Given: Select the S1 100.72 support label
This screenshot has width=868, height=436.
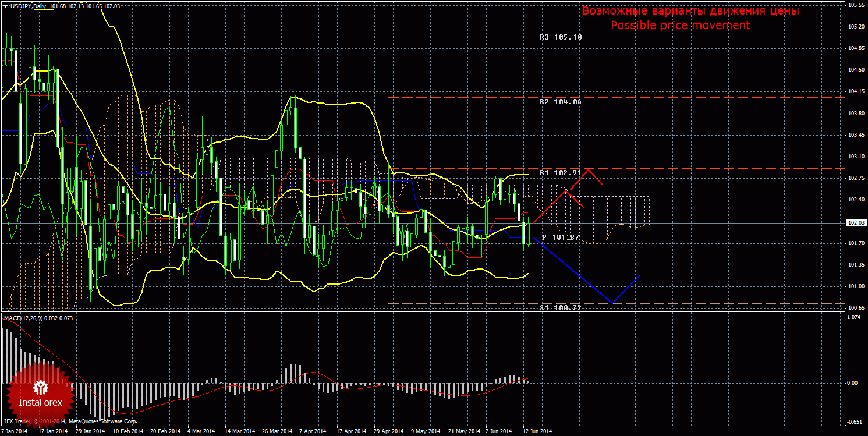Looking at the screenshot, I should point(561,307).
